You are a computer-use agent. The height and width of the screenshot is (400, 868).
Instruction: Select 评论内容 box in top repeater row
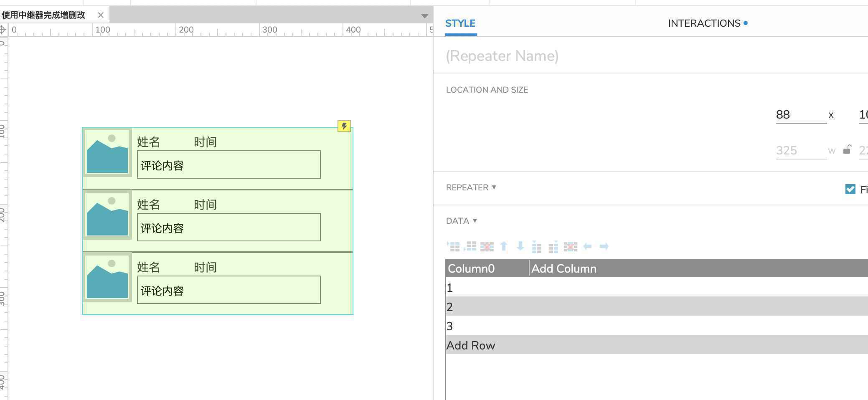pyautogui.click(x=229, y=165)
